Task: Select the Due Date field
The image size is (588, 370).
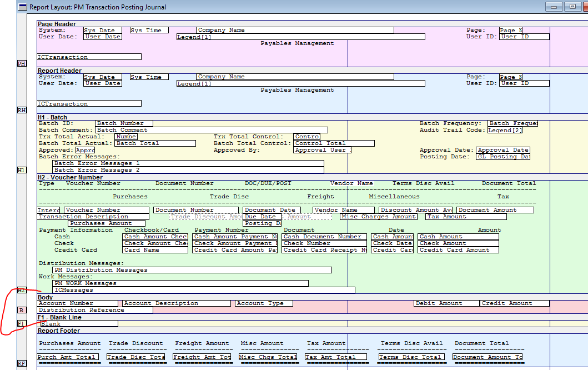Action: (262, 217)
